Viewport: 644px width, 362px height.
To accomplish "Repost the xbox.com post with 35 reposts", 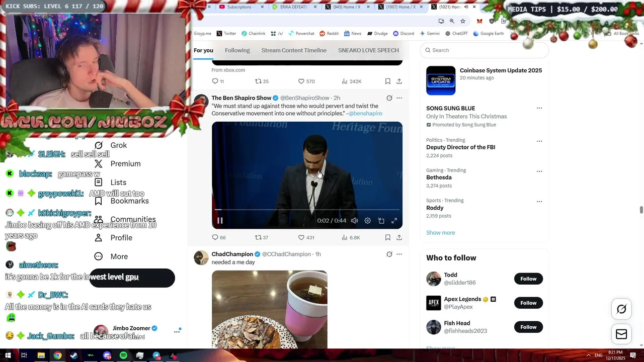I will 261,81.
